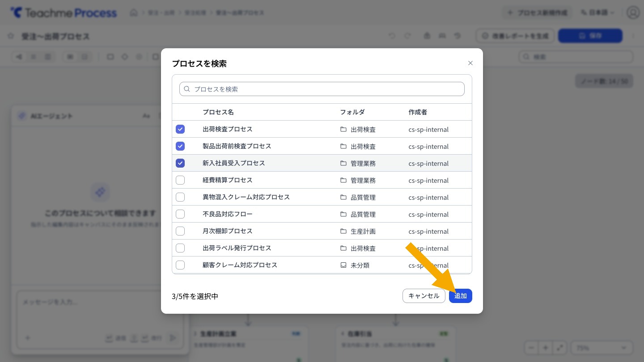Click the 追加 button
The height and width of the screenshot is (362, 644).
(x=461, y=296)
